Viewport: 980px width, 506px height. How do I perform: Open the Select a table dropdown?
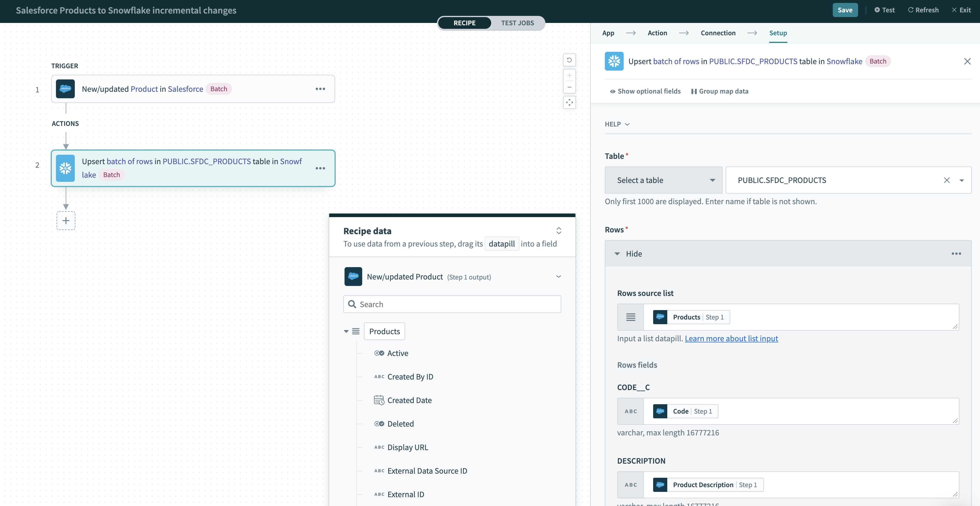[x=663, y=179]
